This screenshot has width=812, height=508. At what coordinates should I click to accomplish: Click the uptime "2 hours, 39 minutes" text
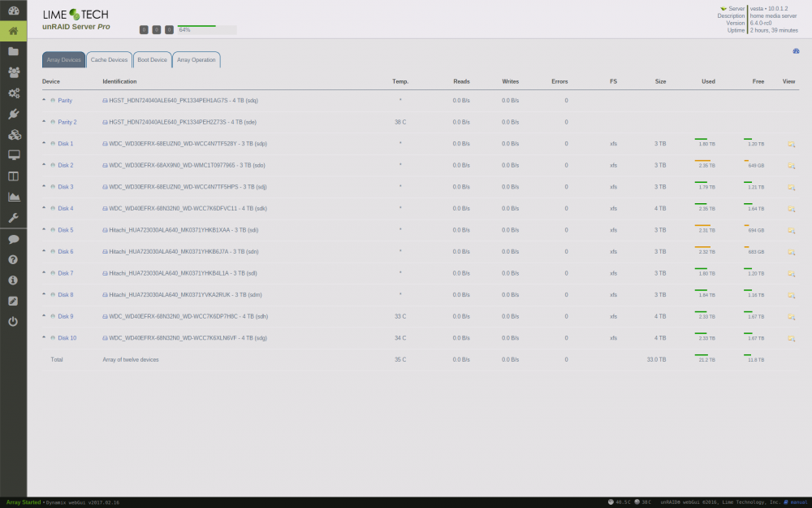(x=774, y=31)
